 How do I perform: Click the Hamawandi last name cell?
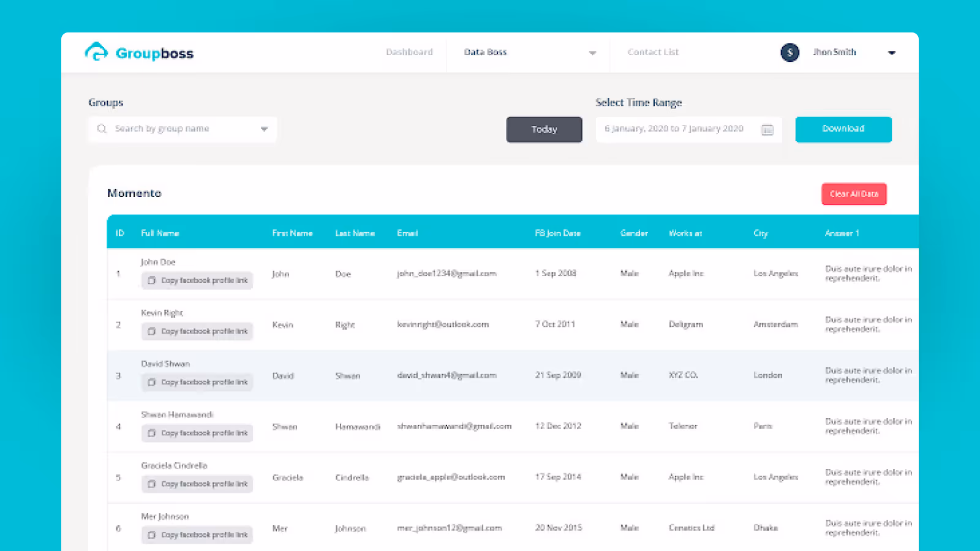pyautogui.click(x=358, y=427)
